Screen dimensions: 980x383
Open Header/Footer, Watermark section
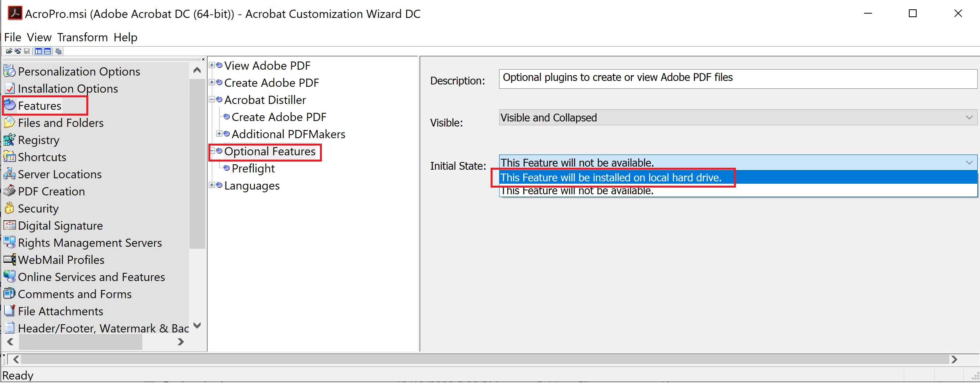click(x=103, y=328)
